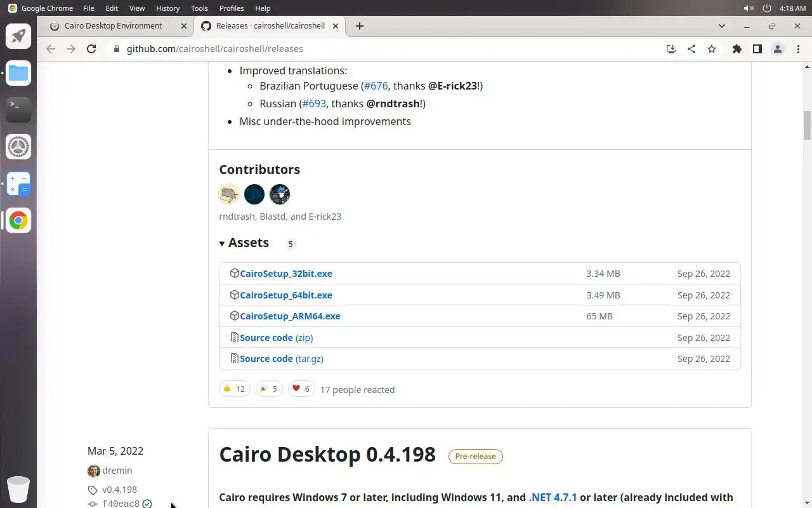Screen dimensions: 812x508
Task: Download CairoSetup_ARM64.exe
Action: 290,316
